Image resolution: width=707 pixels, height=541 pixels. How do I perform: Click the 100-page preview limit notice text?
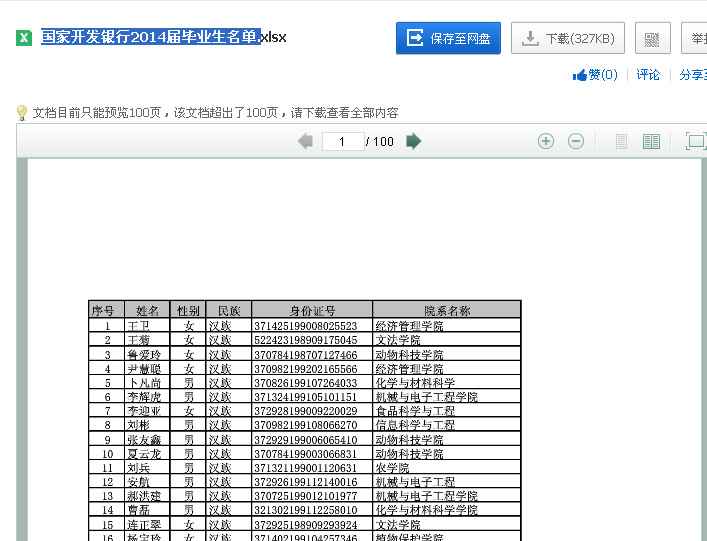pos(216,113)
